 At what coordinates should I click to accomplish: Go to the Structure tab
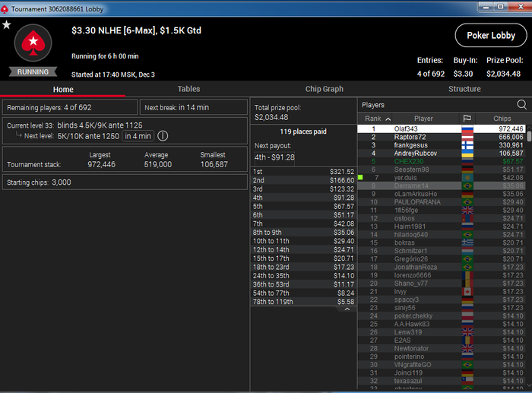[x=464, y=89]
